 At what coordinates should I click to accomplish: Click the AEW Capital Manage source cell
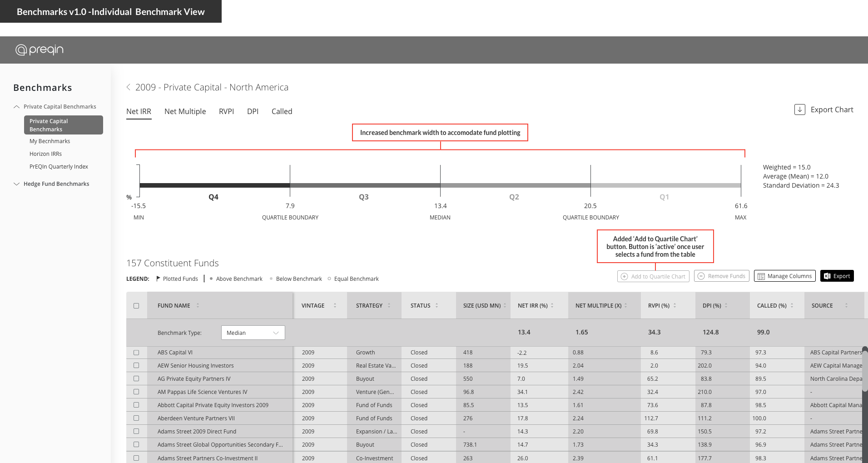836,366
